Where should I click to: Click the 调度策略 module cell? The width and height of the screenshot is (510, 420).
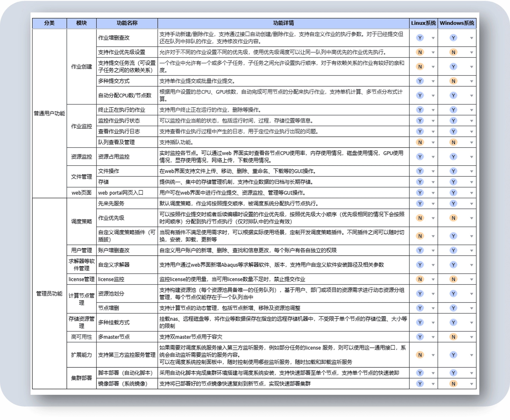(81, 221)
